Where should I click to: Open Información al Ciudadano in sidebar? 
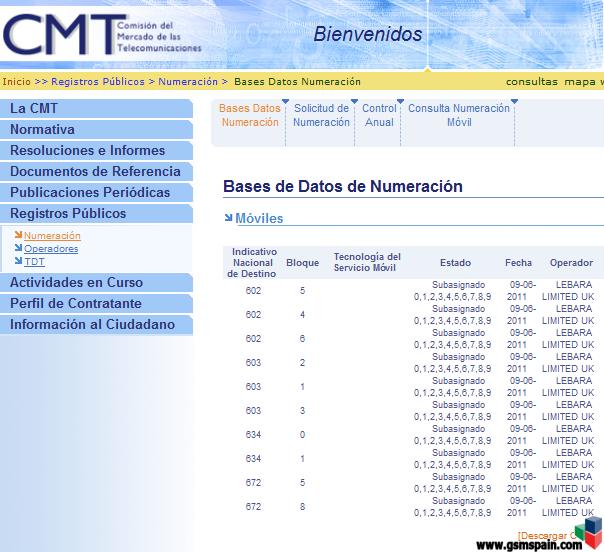click(96, 324)
